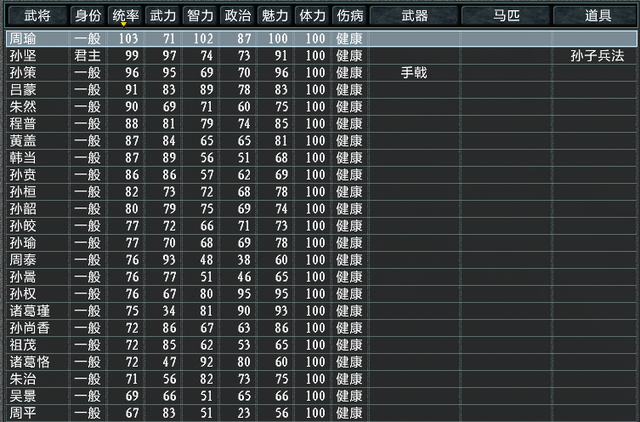Click 周瑜's 智力 value 102
The width and height of the screenshot is (640, 422).
point(203,39)
